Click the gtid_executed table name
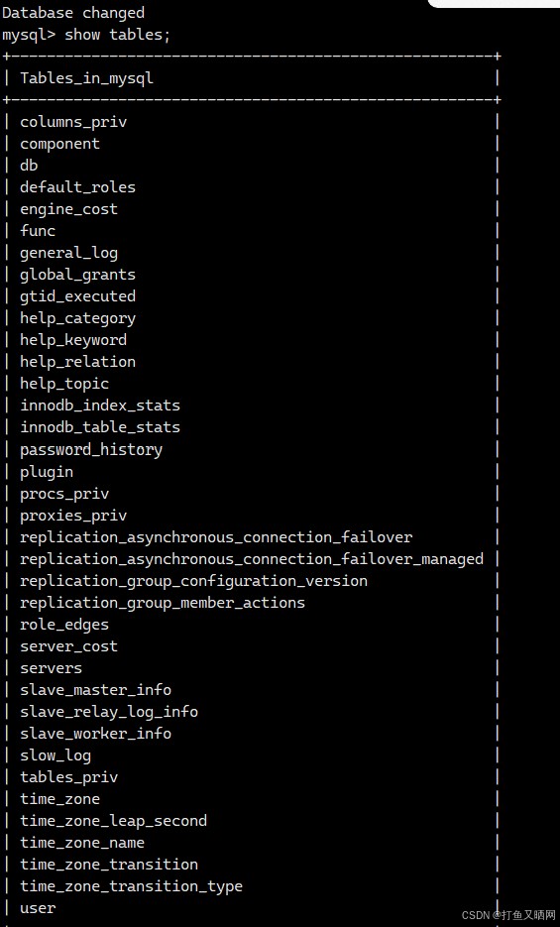Viewport: 560px width, 927px height. pyautogui.click(x=78, y=296)
